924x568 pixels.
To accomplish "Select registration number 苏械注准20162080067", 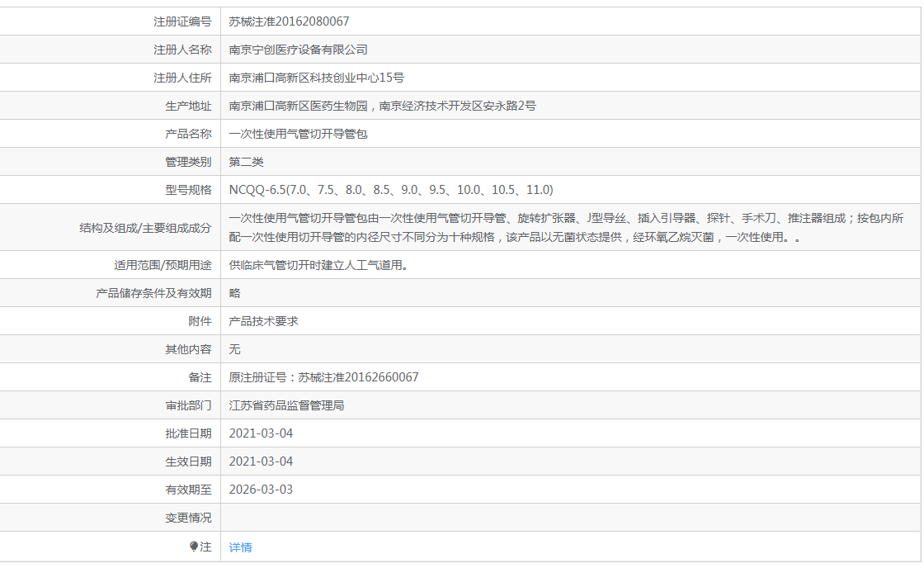I will tap(289, 21).
